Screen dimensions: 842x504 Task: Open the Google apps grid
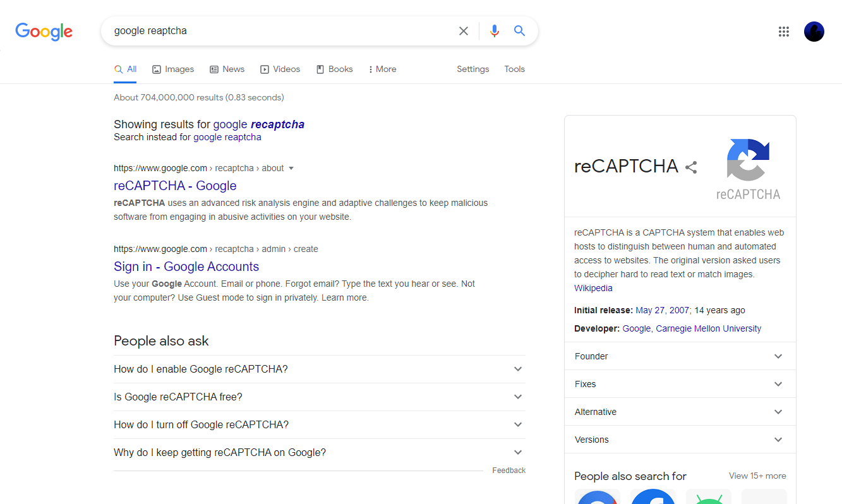(784, 31)
